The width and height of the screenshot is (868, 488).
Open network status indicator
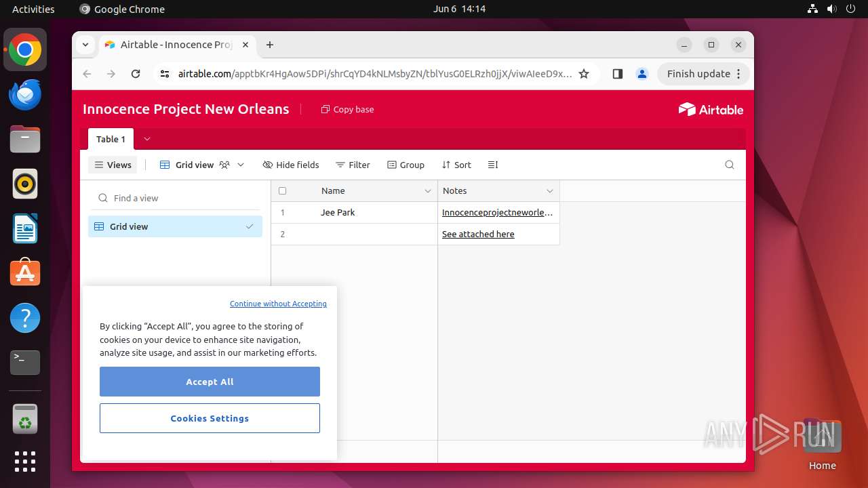click(812, 9)
